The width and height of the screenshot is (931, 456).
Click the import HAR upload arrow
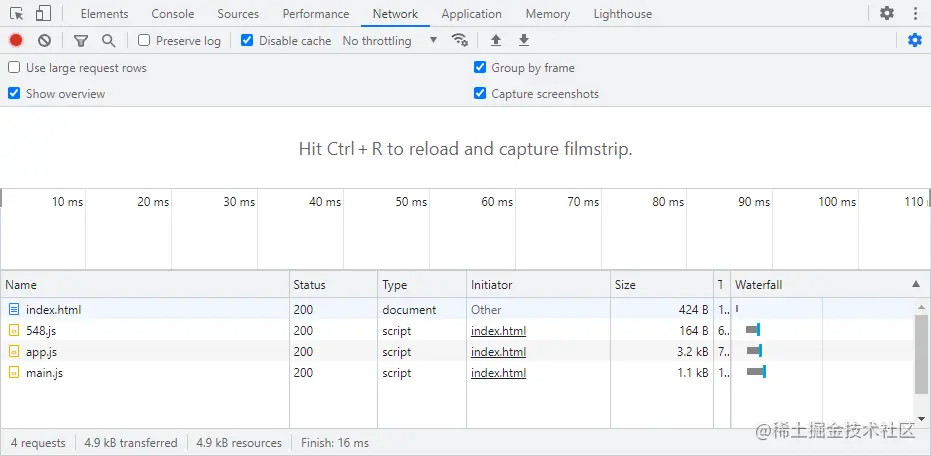tap(496, 41)
